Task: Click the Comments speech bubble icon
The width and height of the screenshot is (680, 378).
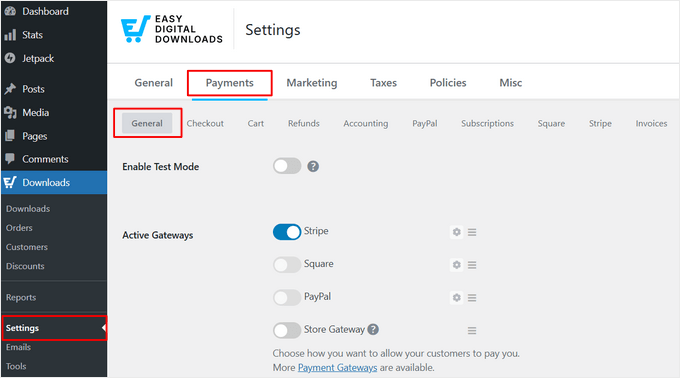Action: pos(10,159)
